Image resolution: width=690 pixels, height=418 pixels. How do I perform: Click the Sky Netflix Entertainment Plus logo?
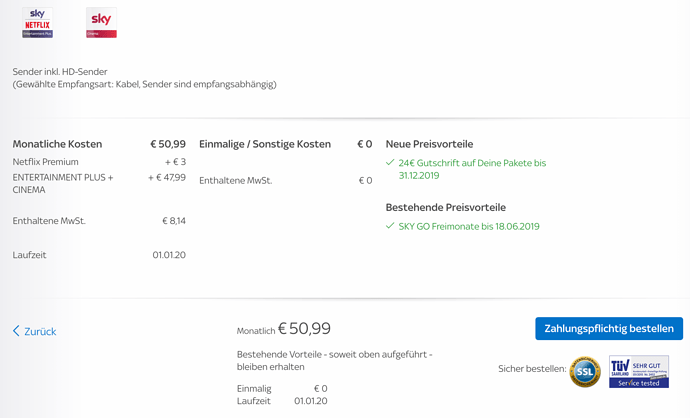tap(37, 22)
